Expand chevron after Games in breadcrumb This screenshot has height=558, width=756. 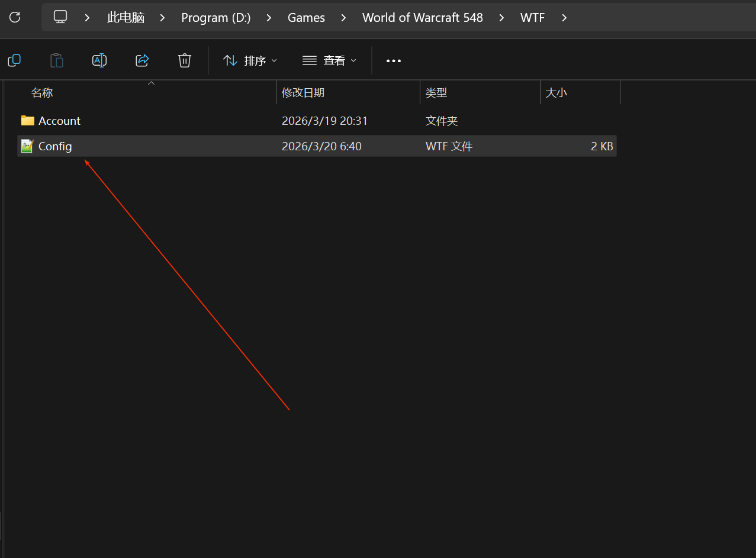pyautogui.click(x=343, y=18)
